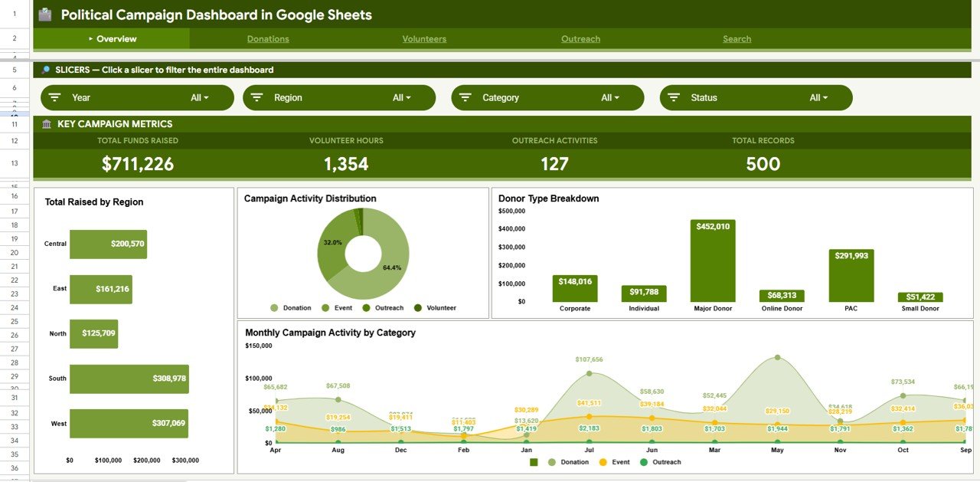Click the Total Funds Raised value $711,226

coord(138,164)
